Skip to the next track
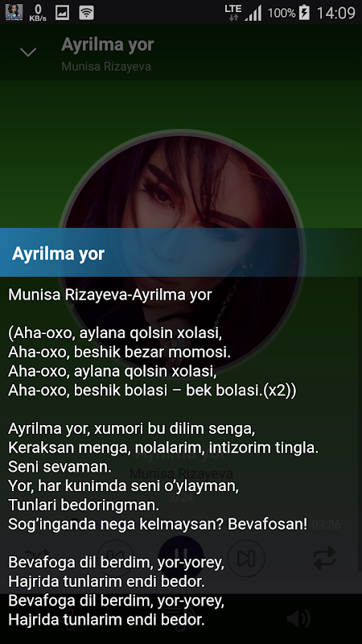This screenshot has height=644, width=362. (x=246, y=558)
